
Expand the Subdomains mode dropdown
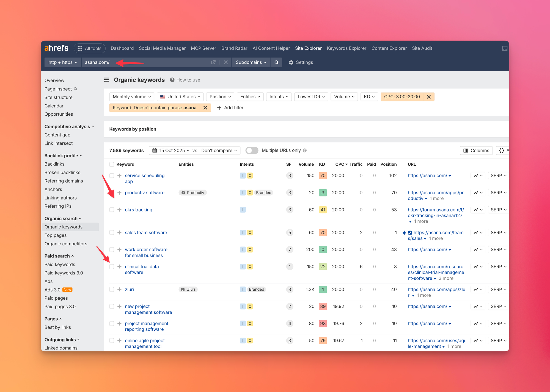click(251, 62)
